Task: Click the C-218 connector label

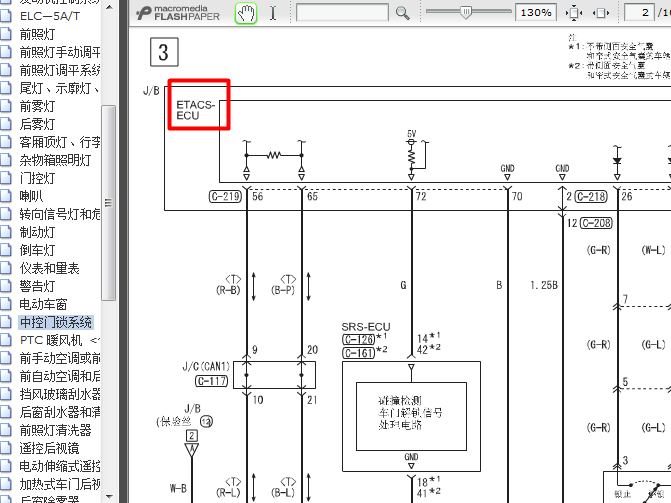Action: (x=591, y=196)
